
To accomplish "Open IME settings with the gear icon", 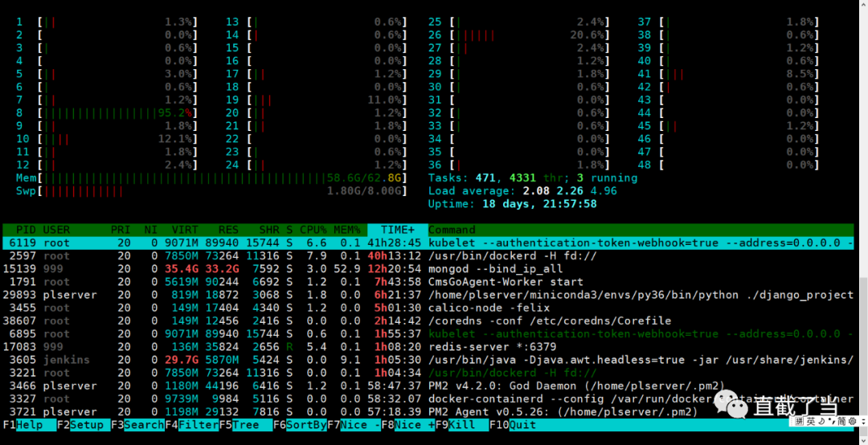I will tap(853, 421).
